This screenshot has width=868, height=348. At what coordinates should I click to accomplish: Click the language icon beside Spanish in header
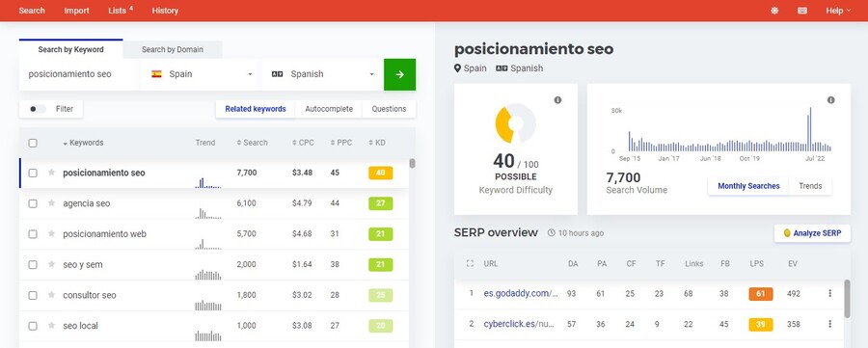click(502, 68)
